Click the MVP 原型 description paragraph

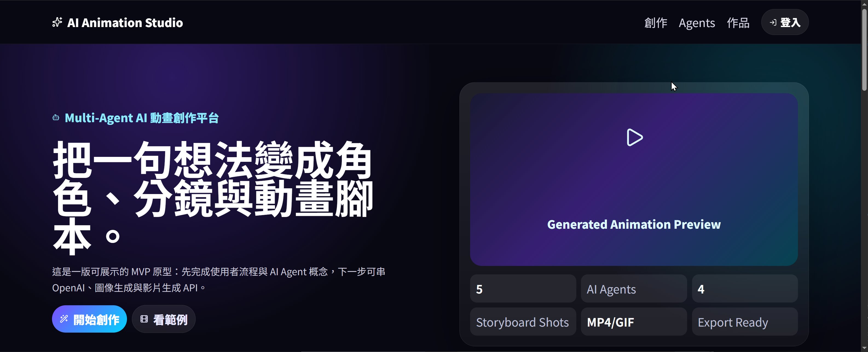(x=219, y=280)
